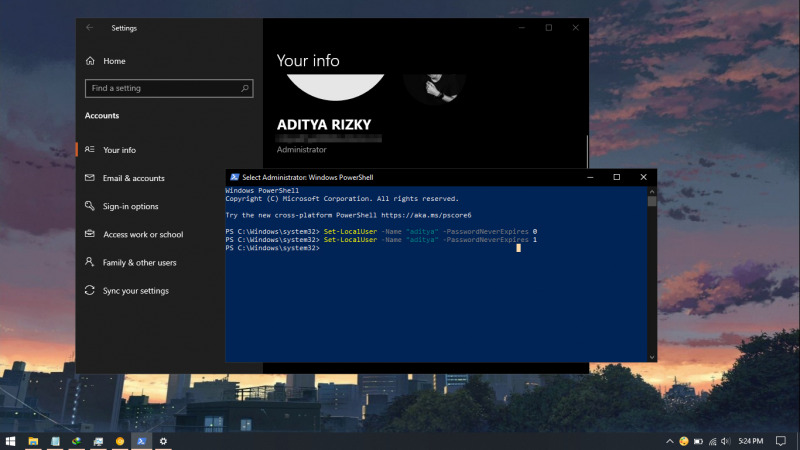Open Wi-Fi network flyout in tray
The height and width of the screenshot is (450, 800).
pos(712,441)
